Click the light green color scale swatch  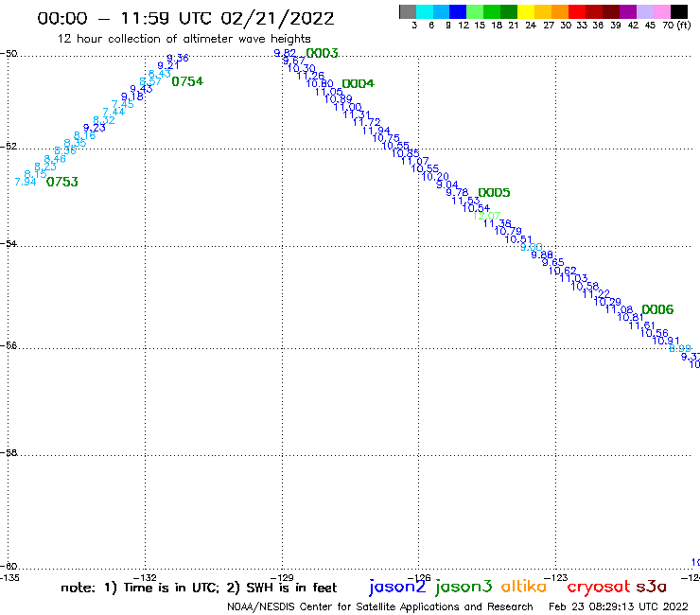coord(475,11)
